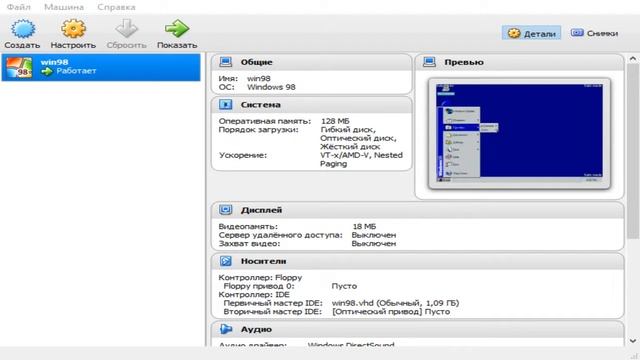Image resolution: width=640 pixels, height=360 pixels.
Task: Click 'Захват видео:' label
Action: pyautogui.click(x=249, y=243)
